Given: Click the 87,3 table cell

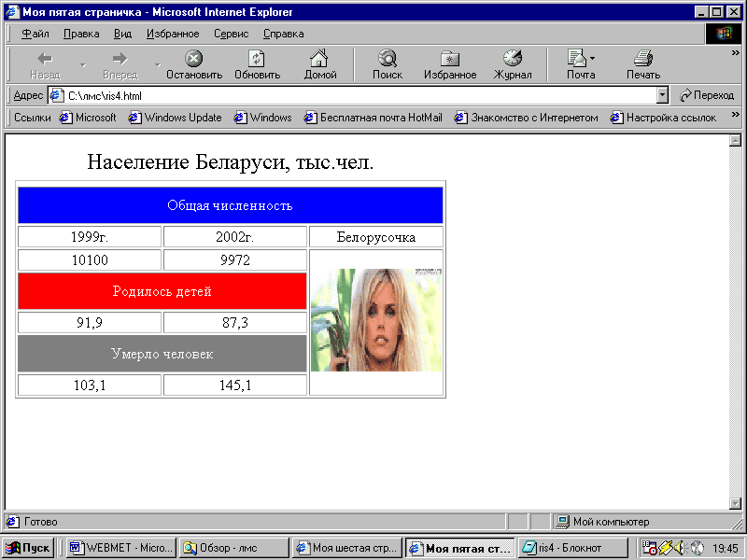Looking at the screenshot, I should (235, 322).
